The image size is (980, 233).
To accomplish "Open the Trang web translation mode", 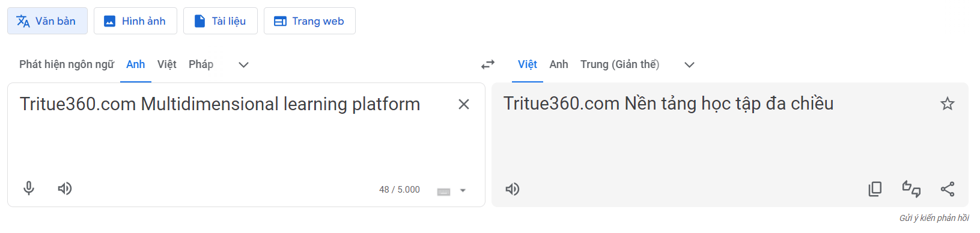I will click(x=309, y=21).
